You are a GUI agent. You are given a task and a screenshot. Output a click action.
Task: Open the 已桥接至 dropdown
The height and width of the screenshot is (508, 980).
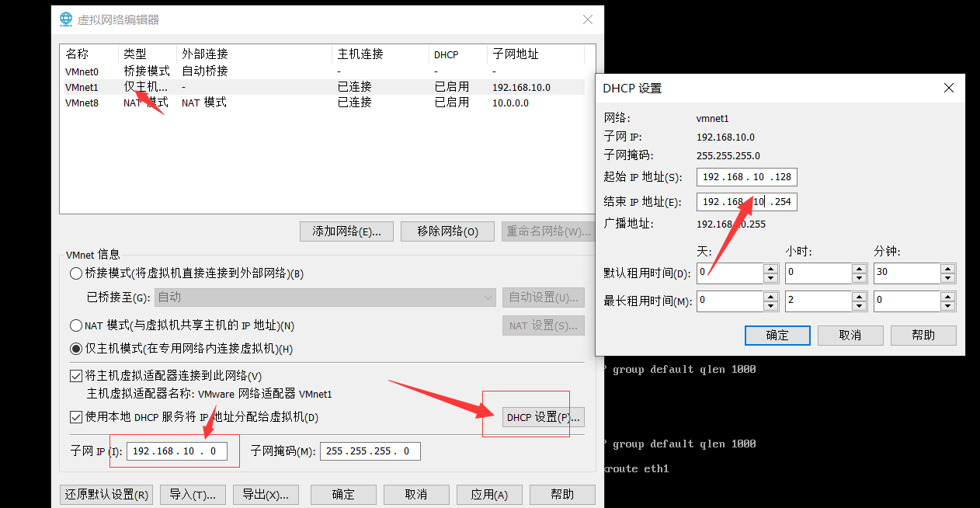(325, 297)
